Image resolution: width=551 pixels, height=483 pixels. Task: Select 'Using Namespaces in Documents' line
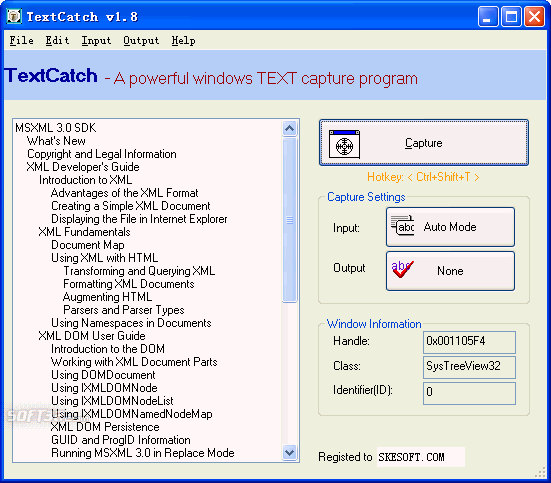pos(131,323)
